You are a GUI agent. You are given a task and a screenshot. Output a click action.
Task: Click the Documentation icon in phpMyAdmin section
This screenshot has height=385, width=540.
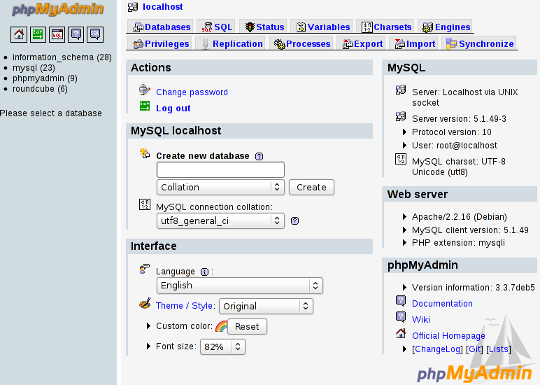(x=401, y=301)
